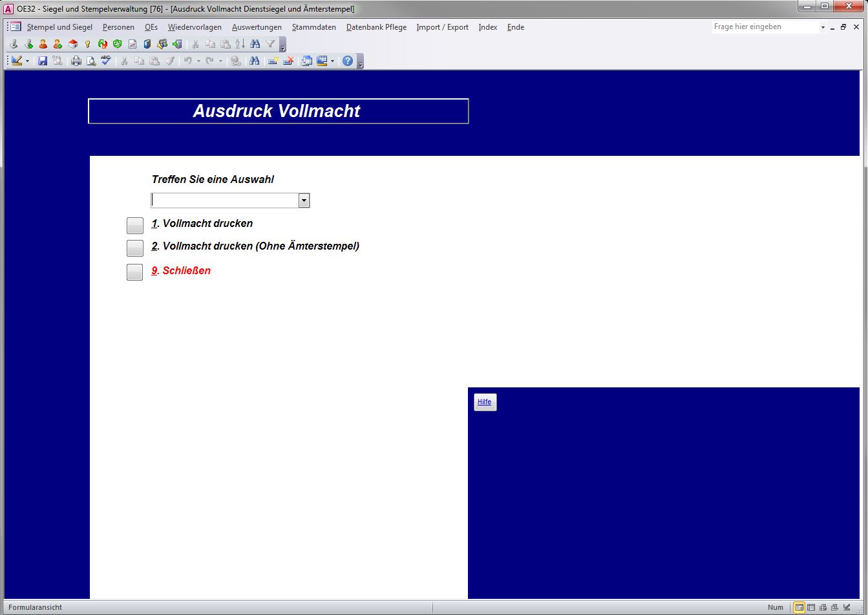Click the add person icon with green plus
This screenshot has height=615, width=868.
pos(58,44)
